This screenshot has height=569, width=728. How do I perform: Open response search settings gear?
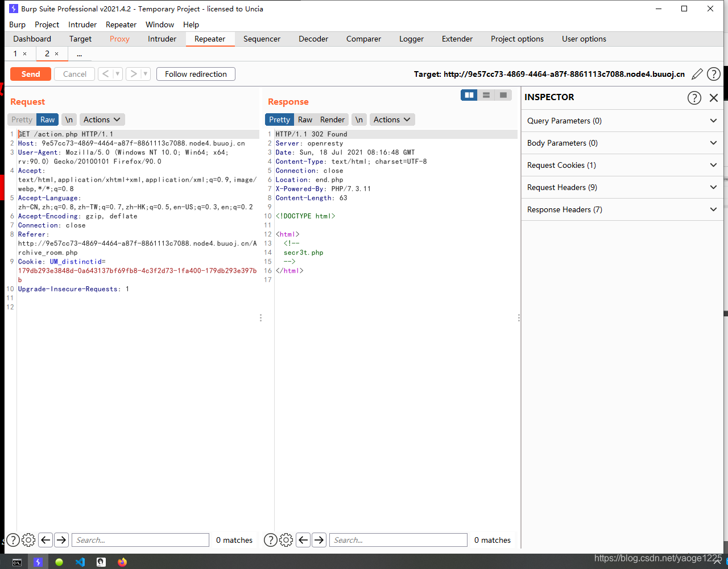point(286,540)
